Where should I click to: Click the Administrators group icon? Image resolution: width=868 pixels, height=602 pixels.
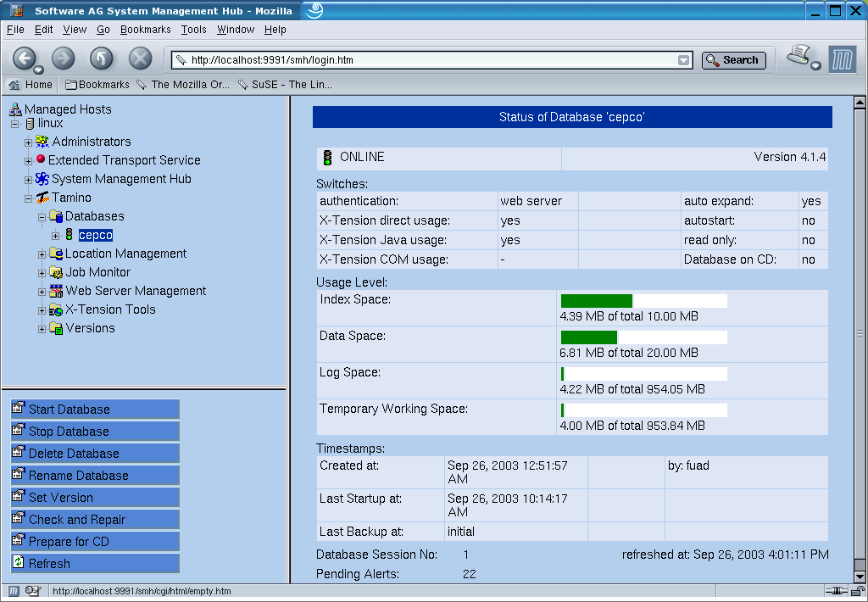(x=42, y=142)
